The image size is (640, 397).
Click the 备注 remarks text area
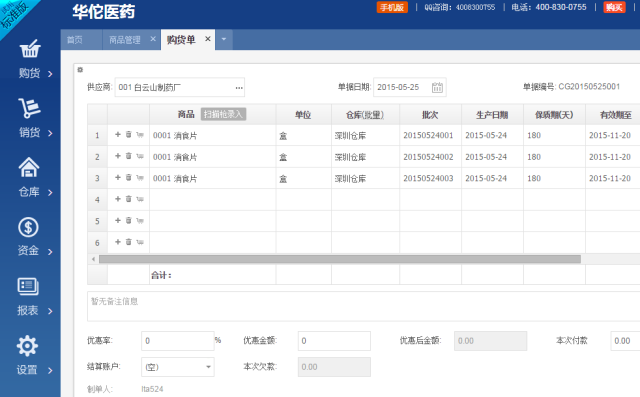pyautogui.click(x=363, y=306)
